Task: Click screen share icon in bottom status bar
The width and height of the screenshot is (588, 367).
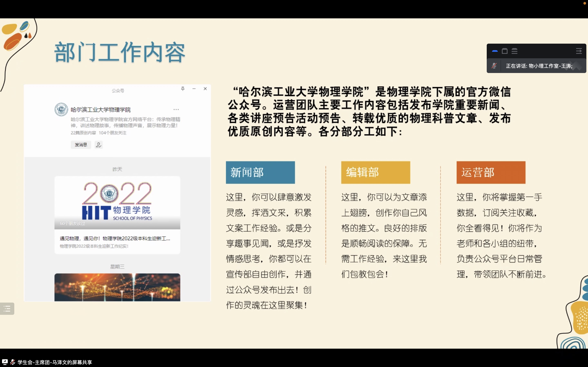Action: (5, 362)
